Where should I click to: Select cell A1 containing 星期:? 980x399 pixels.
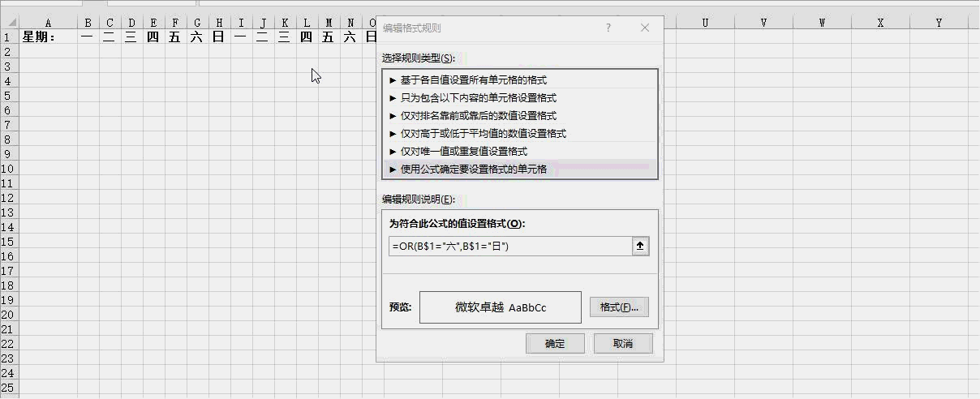click(48, 36)
